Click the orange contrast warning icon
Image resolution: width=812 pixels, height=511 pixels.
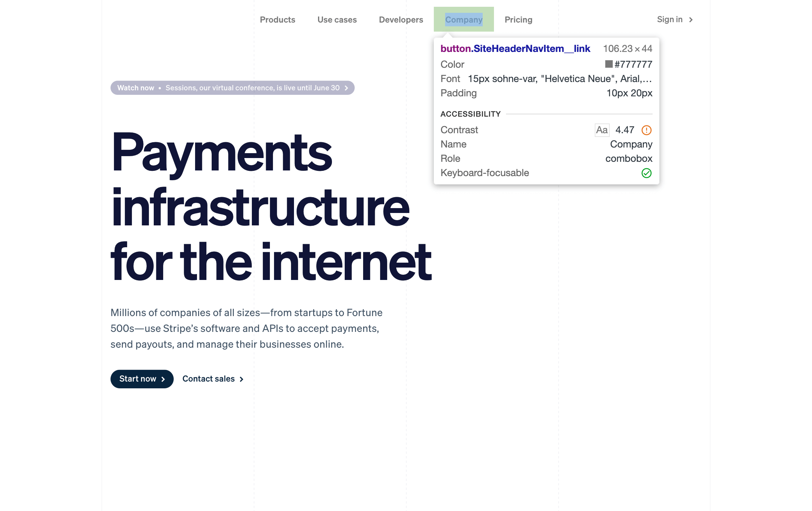tap(646, 130)
